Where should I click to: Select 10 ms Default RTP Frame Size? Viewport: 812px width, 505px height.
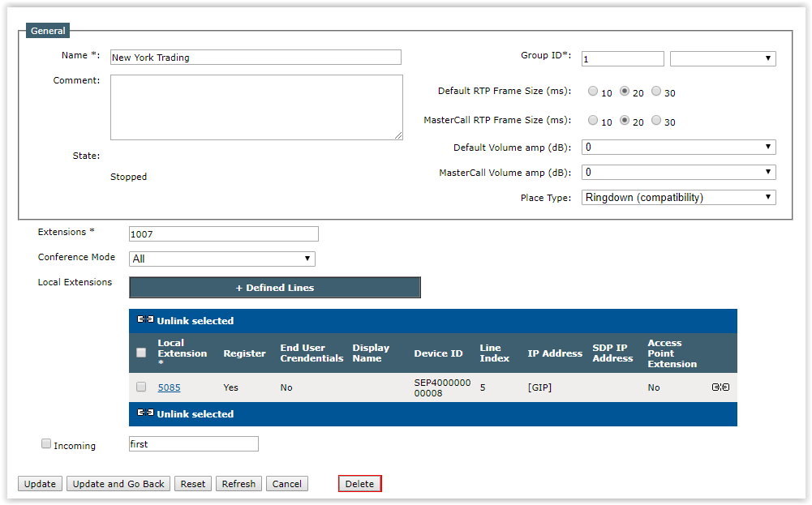[x=593, y=91]
